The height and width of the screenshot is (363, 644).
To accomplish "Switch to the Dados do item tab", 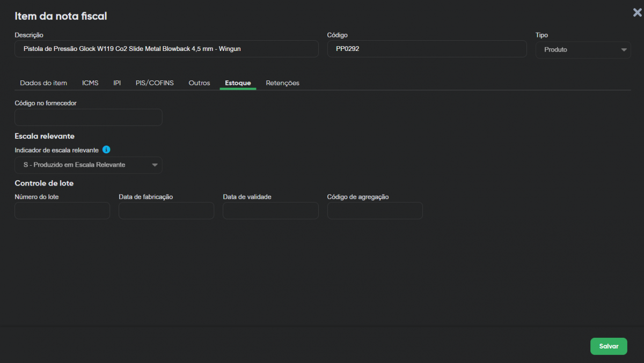I will pyautogui.click(x=43, y=83).
